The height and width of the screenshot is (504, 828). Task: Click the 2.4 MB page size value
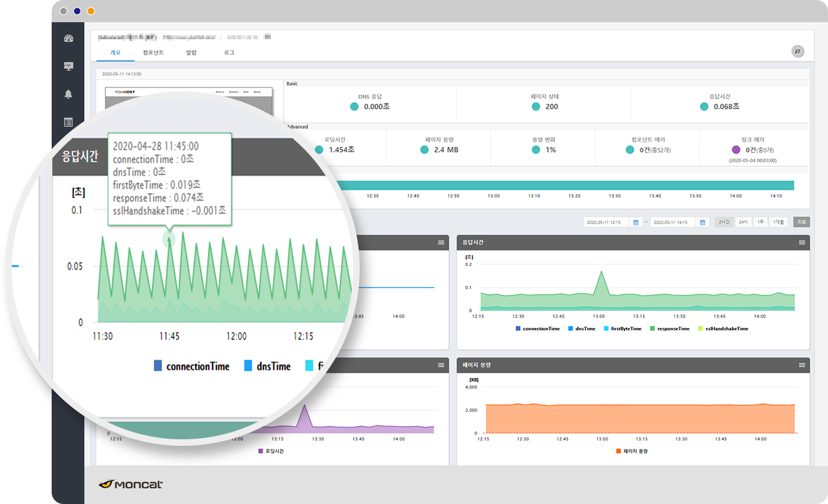pyautogui.click(x=446, y=150)
